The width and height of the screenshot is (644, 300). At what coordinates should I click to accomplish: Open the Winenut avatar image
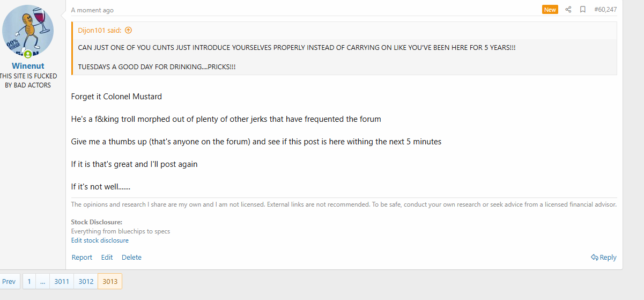(x=28, y=31)
